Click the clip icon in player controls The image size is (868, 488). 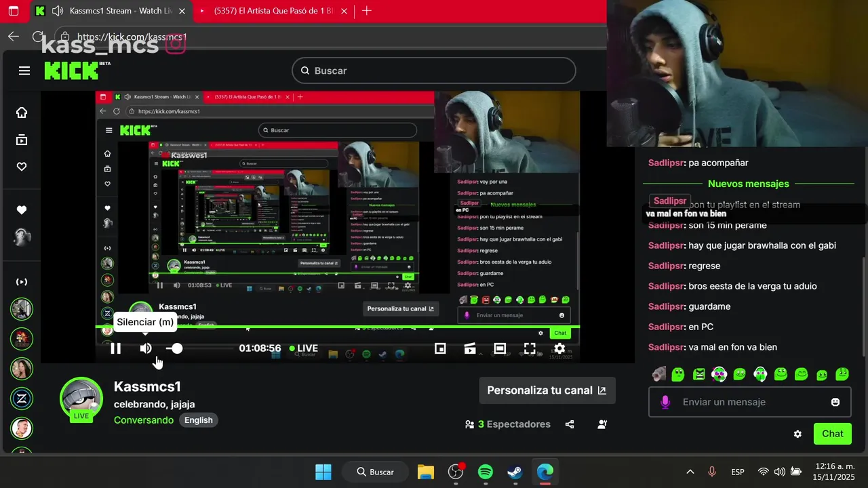470,348
